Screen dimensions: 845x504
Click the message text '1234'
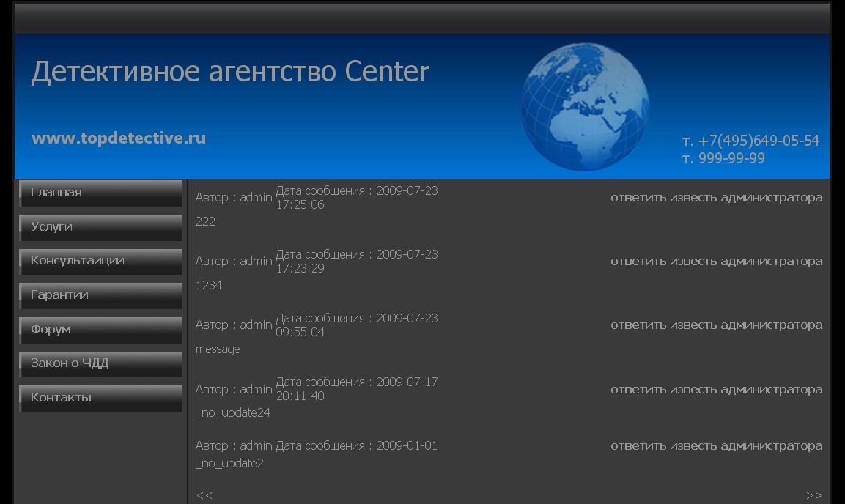209,285
